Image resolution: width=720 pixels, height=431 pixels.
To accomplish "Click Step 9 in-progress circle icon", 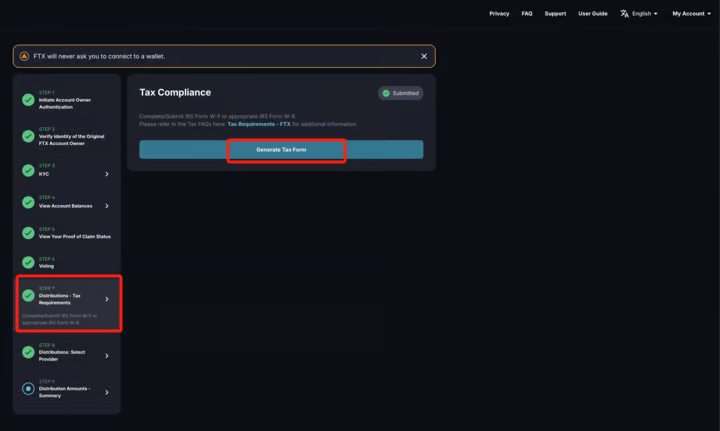I will tap(28, 389).
